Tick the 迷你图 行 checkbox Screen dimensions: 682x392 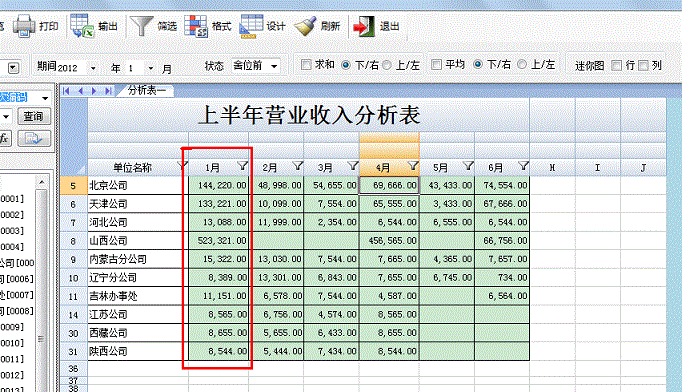(616, 66)
